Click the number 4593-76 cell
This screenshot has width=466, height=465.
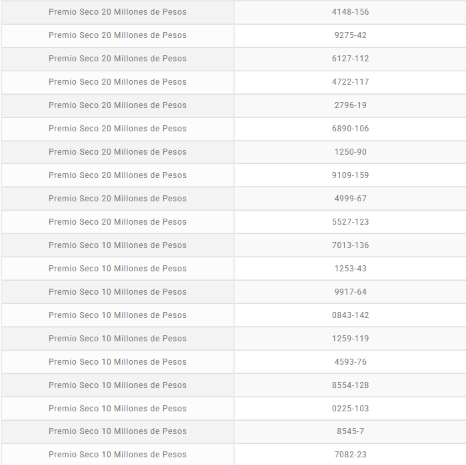(350, 362)
